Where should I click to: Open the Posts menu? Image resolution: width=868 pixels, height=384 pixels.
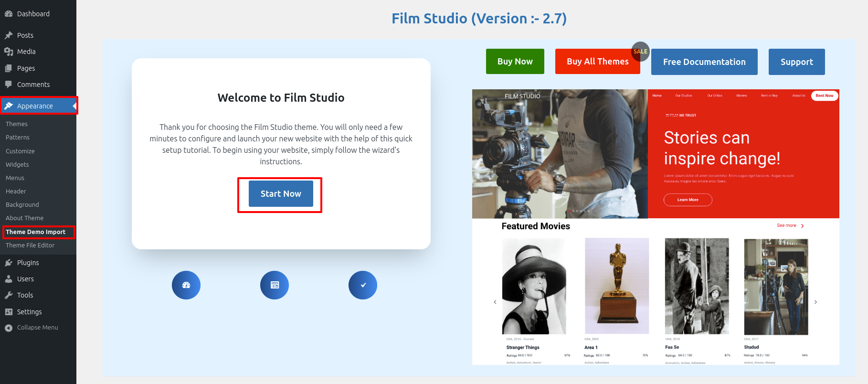pos(38,35)
